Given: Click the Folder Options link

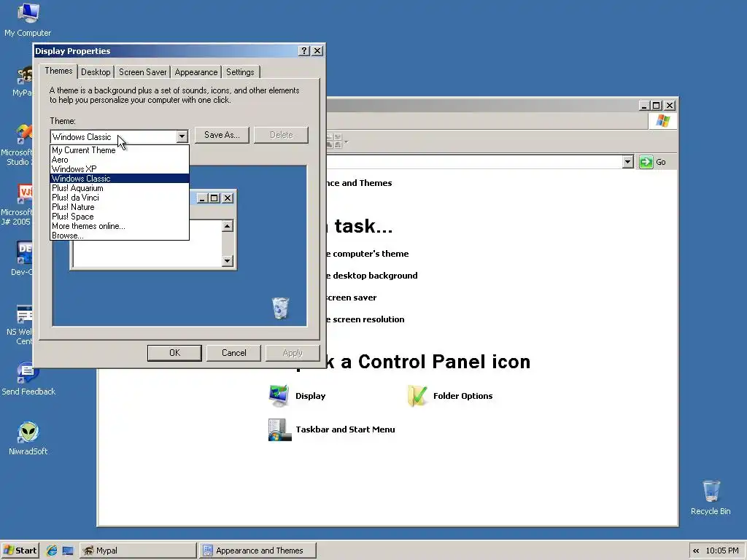Looking at the screenshot, I should point(462,396).
